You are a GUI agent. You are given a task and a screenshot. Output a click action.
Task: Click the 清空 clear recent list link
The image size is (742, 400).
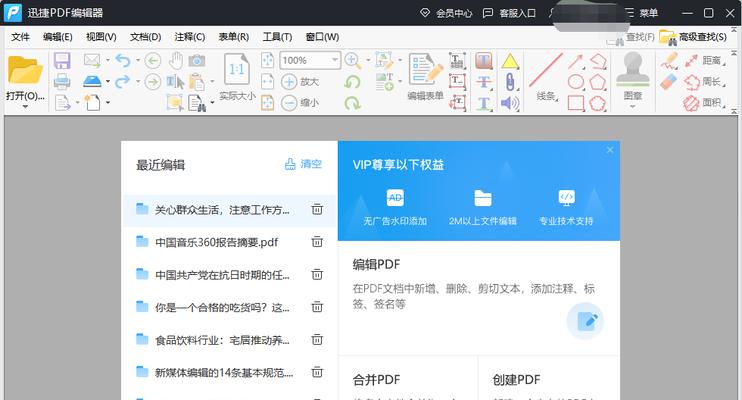pos(303,164)
